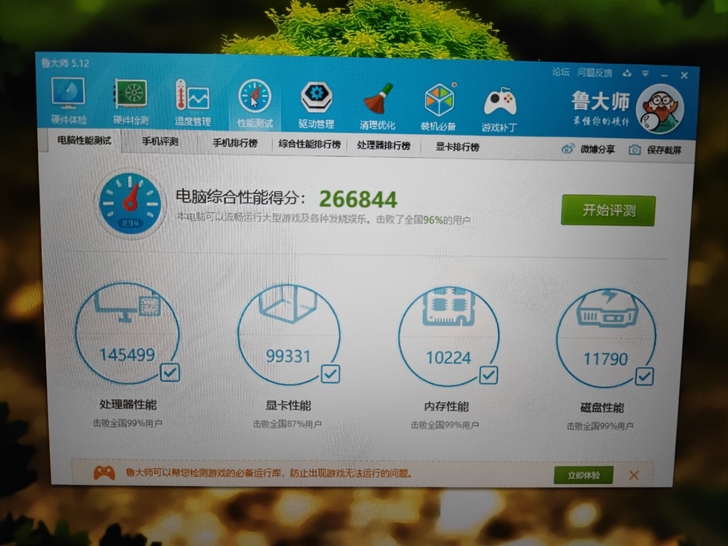The image size is (728, 546).
Task: Click the skin shirt icon in title bar
Action: [627, 73]
